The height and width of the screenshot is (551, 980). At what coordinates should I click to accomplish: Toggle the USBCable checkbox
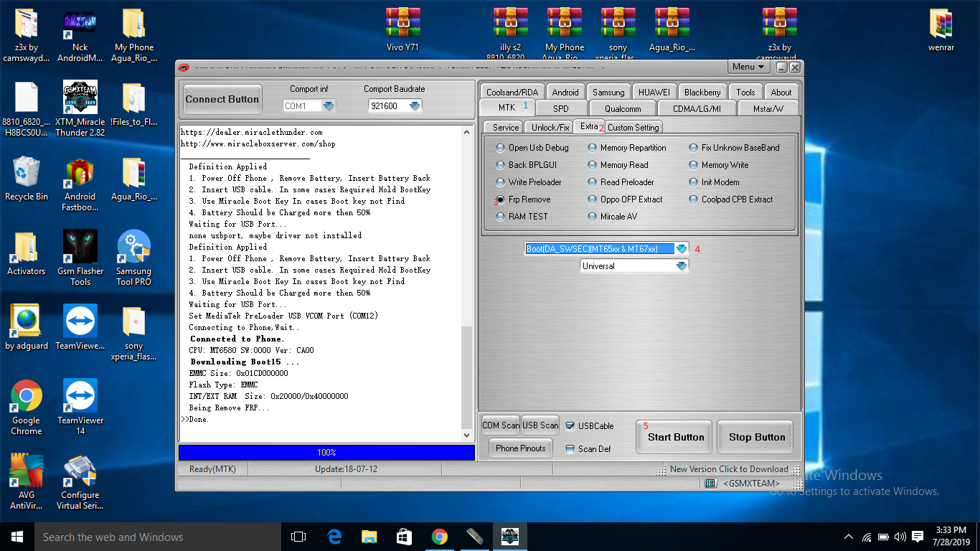click(570, 426)
